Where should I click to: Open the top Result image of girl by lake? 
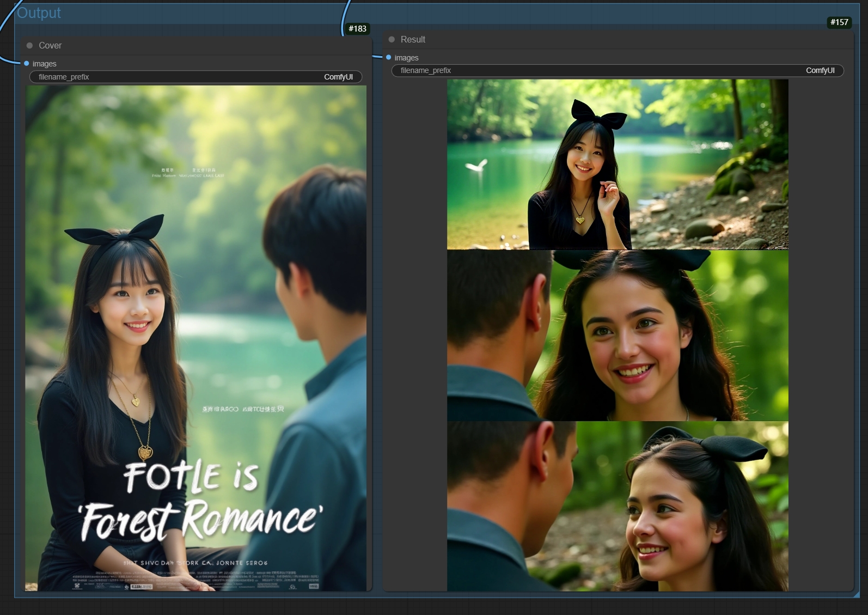(x=618, y=165)
